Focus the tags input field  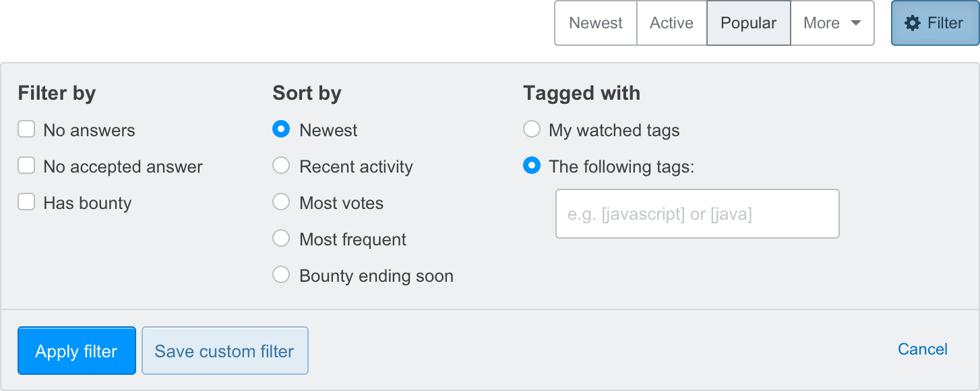(x=697, y=214)
